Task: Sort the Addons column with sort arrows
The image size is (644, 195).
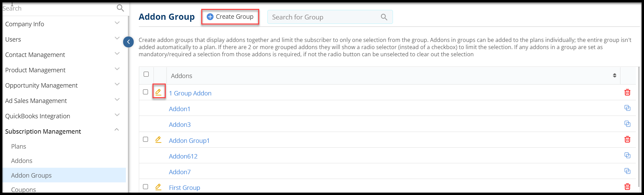Action: [614, 75]
